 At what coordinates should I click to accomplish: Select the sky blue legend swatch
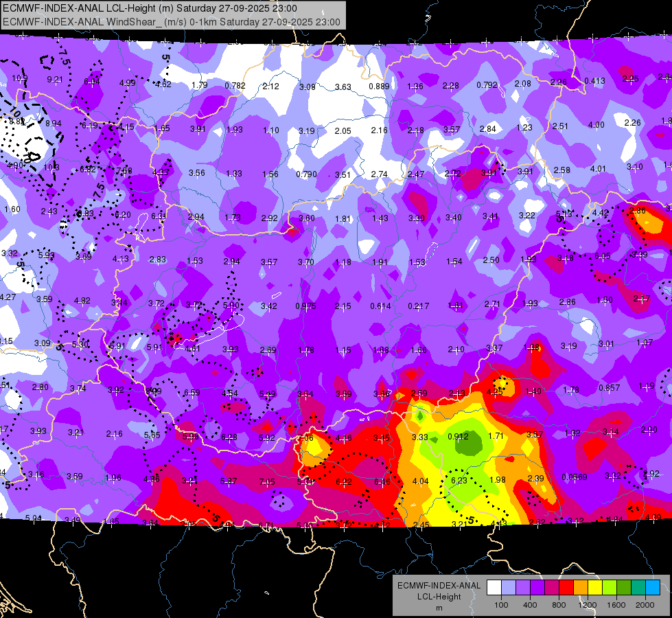653,587
